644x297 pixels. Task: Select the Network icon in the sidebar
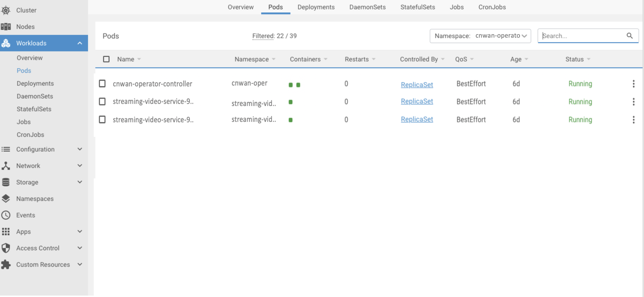click(6, 166)
